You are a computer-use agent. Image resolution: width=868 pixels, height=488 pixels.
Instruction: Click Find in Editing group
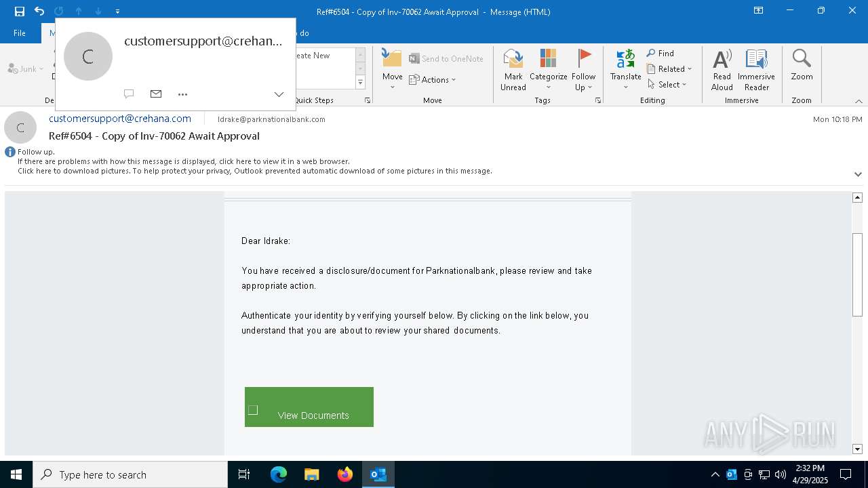click(660, 54)
